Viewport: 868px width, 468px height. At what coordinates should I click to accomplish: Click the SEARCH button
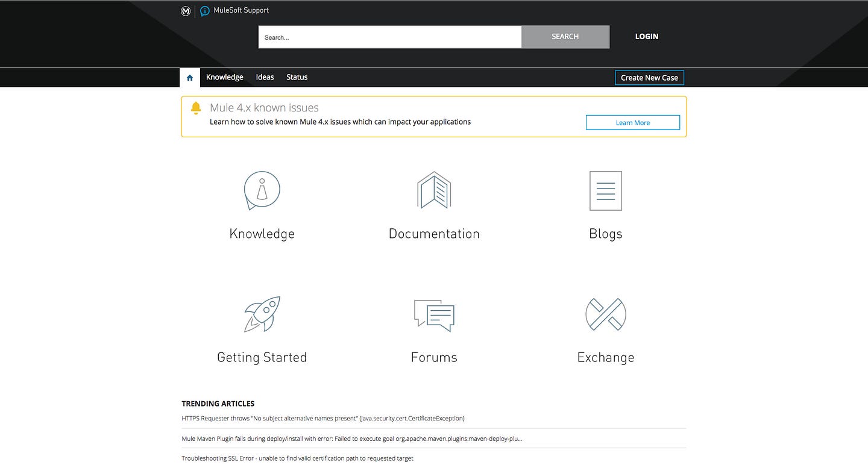pyautogui.click(x=565, y=37)
